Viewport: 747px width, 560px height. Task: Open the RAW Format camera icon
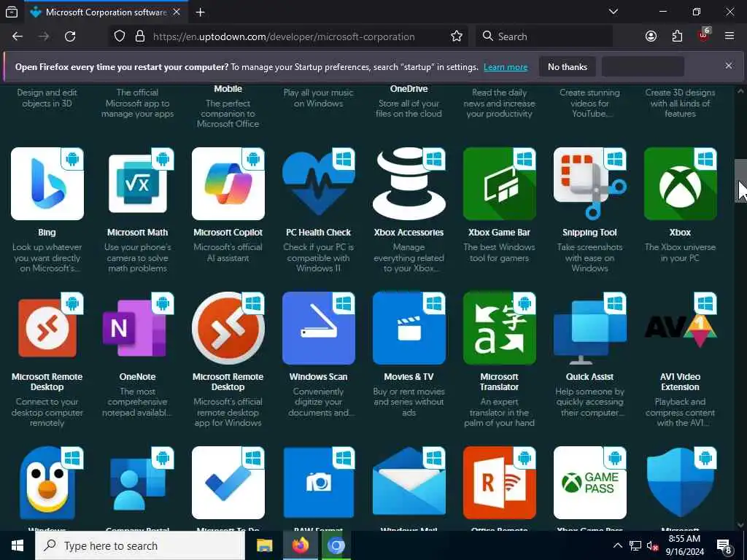319,483
